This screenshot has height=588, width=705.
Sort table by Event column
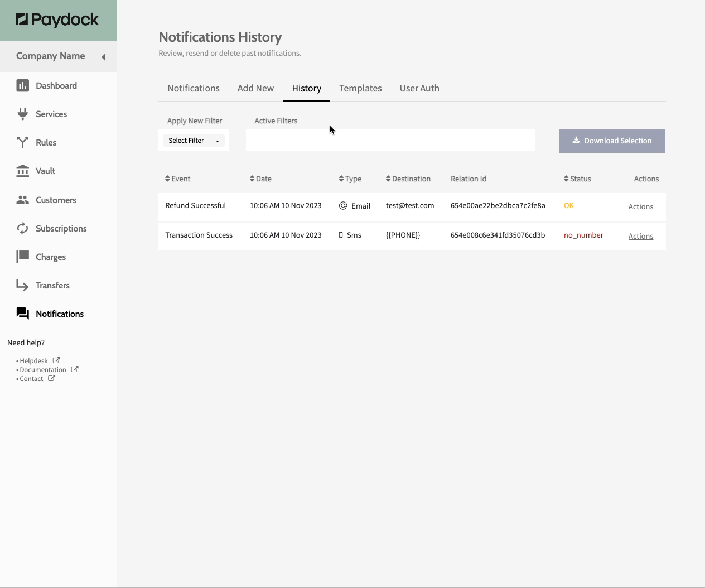tap(178, 179)
